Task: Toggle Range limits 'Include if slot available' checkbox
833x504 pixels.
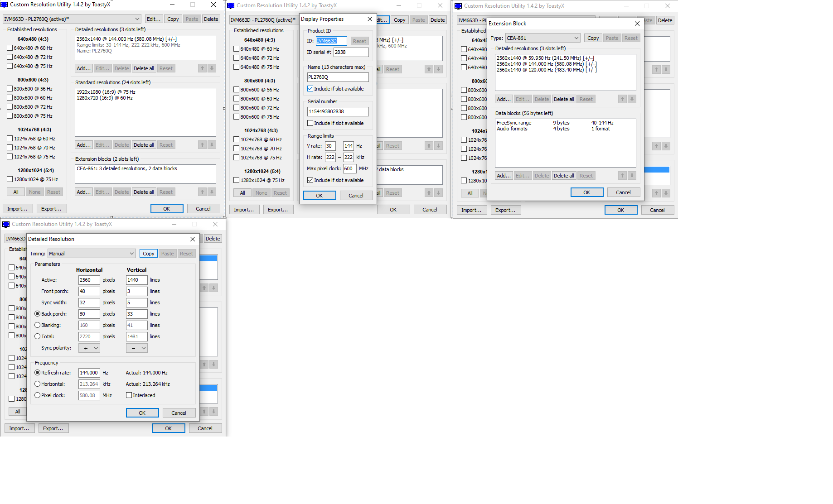Action: (x=310, y=180)
